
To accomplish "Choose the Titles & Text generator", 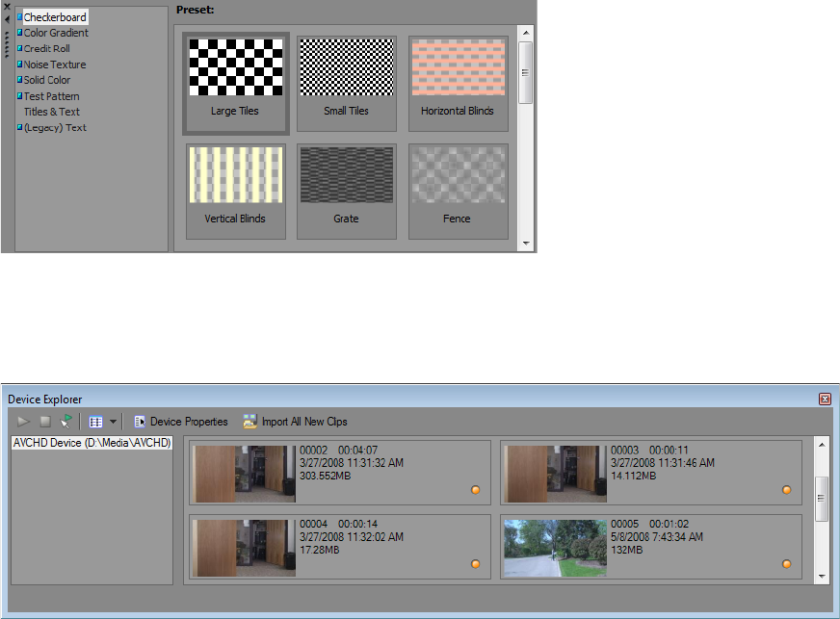I will pos(52,112).
